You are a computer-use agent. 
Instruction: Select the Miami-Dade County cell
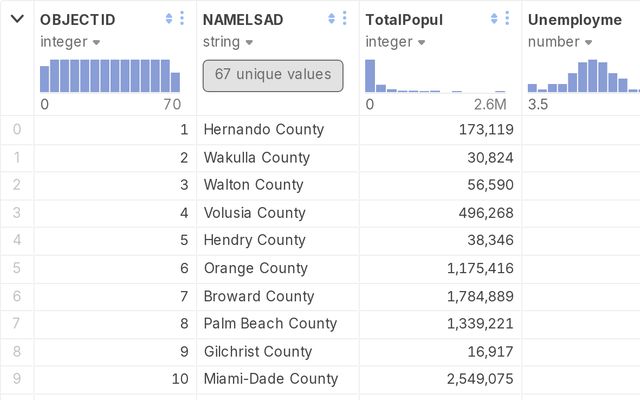(x=271, y=379)
